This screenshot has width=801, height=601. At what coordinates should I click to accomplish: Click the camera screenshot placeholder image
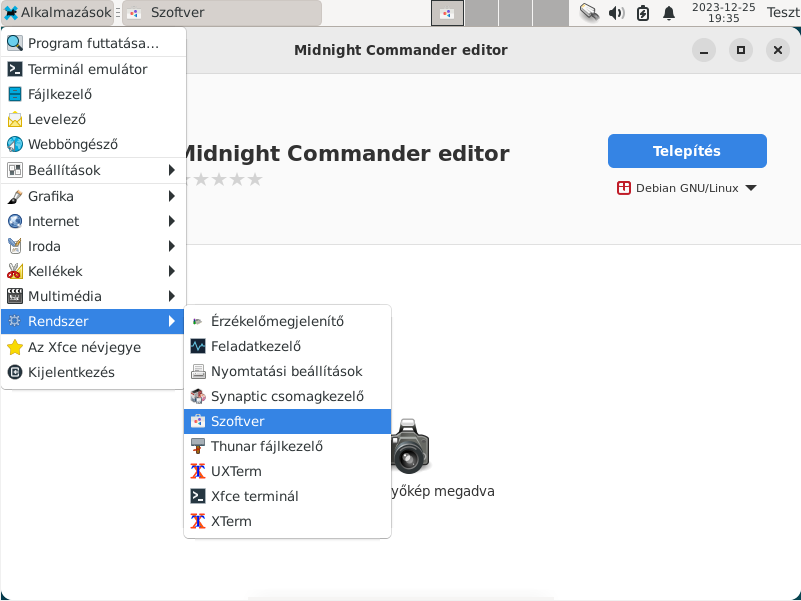click(x=410, y=447)
